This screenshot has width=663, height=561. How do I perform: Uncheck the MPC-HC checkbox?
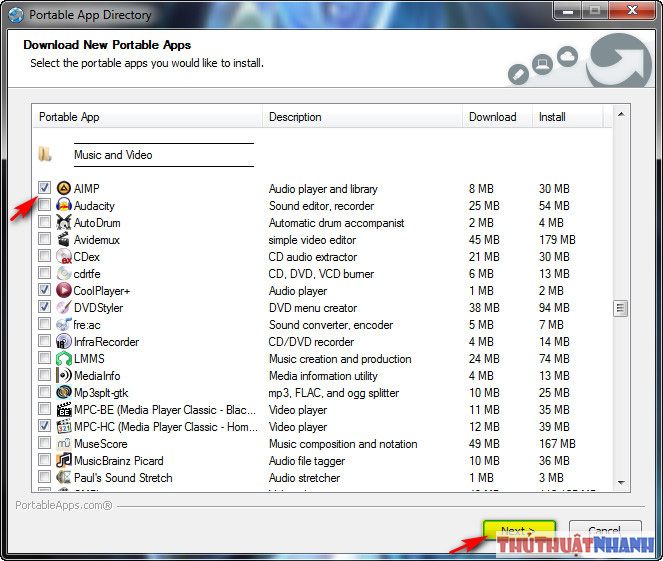[44, 425]
